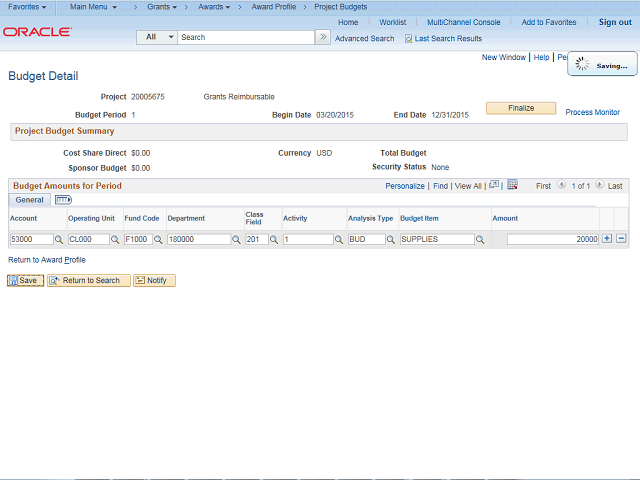This screenshot has width=640, height=480.
Task: Open the MultiChannel Console link
Action: click(463, 22)
